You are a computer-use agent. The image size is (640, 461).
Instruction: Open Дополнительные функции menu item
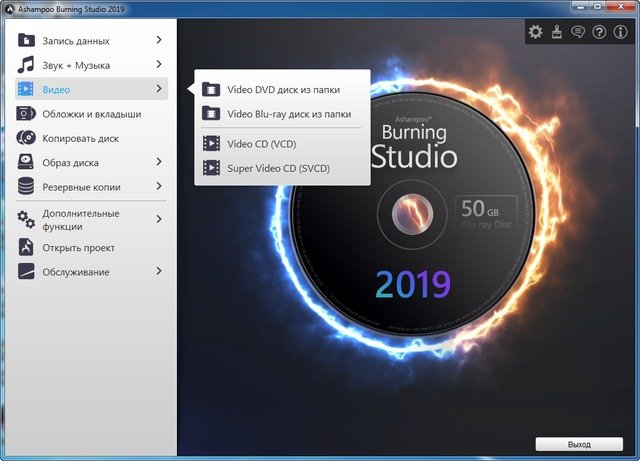[x=91, y=220]
